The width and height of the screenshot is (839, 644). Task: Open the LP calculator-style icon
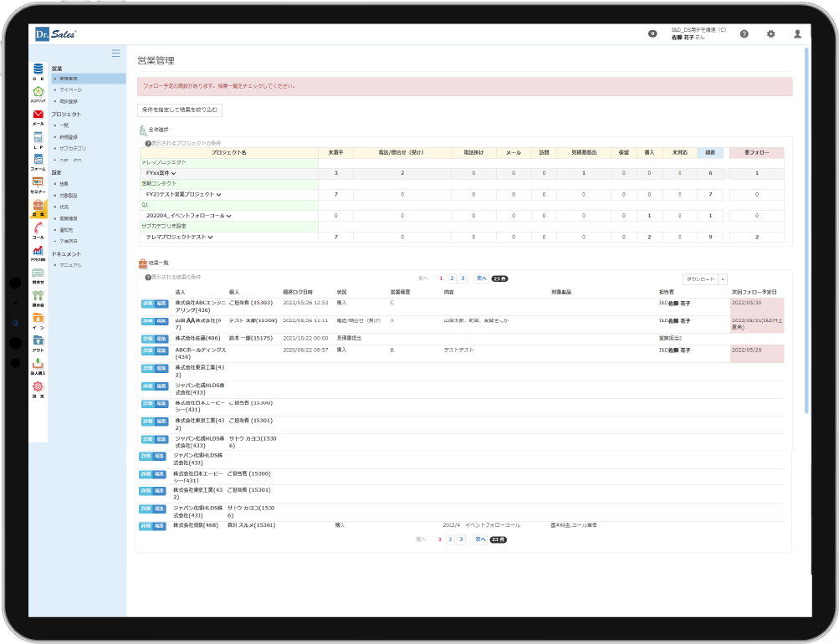[38, 137]
